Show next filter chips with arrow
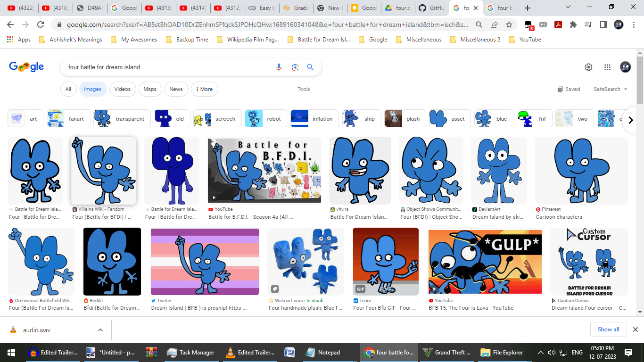 (631, 120)
